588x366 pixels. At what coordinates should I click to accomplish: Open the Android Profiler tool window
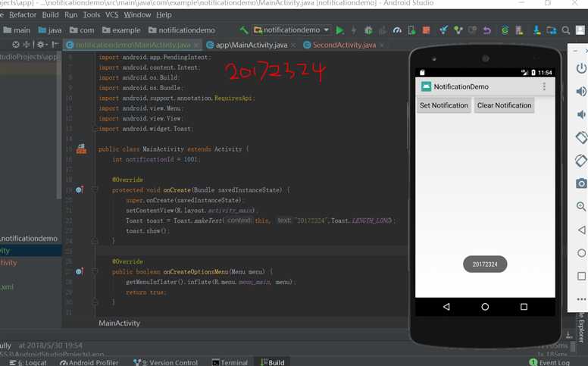click(x=89, y=362)
